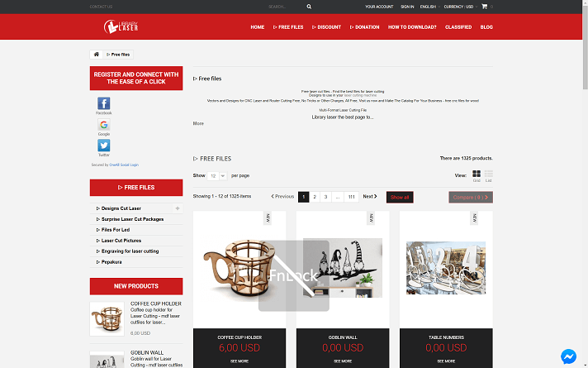This screenshot has height=368, width=588.
Task: Select Pepakura category
Action: click(x=111, y=262)
